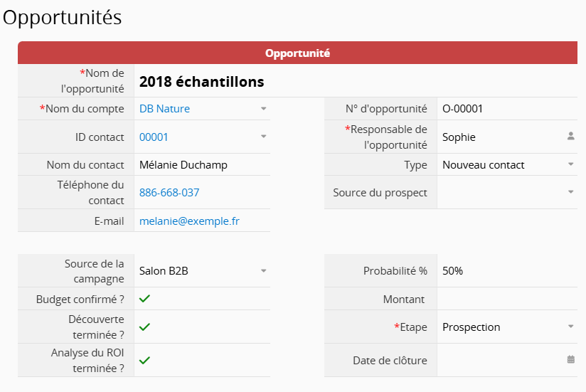Image resolution: width=586 pixels, height=392 pixels.
Task: Click the phone number 886-668-037
Action: [169, 192]
